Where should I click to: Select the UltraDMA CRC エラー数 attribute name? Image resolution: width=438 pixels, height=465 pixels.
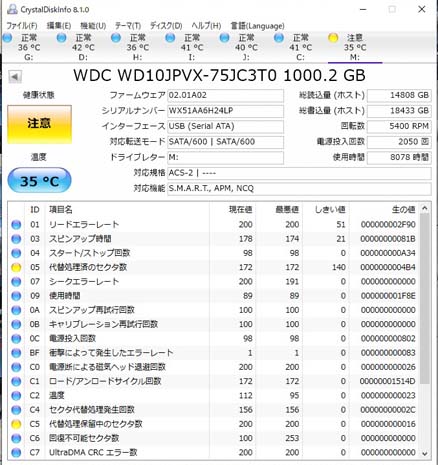pos(93,453)
